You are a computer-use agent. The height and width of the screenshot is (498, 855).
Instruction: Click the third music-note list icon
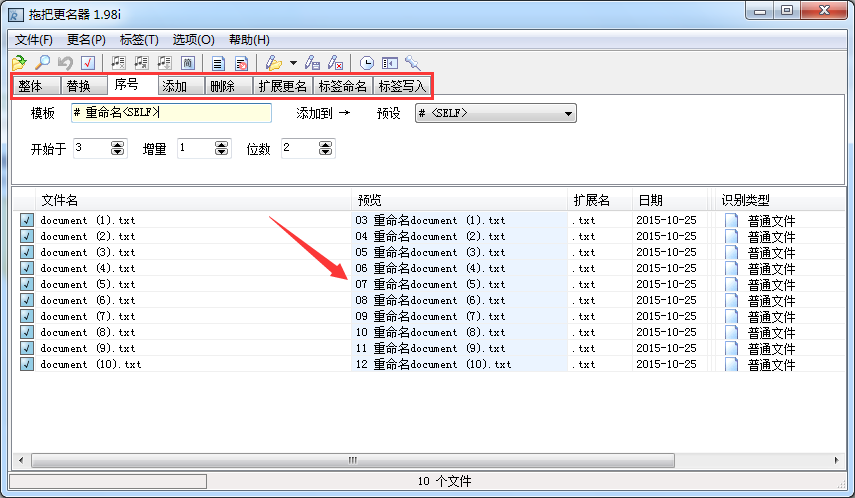click(165, 63)
